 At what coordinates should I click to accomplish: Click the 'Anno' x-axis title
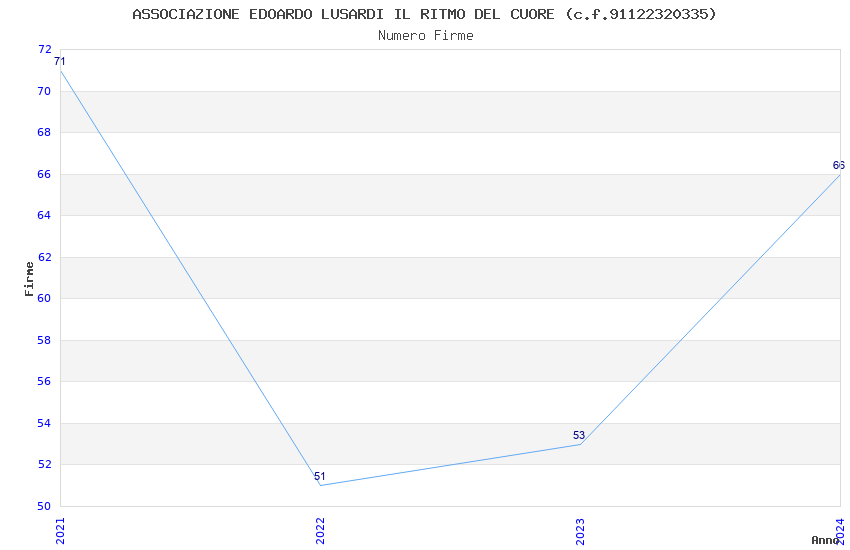pos(825,540)
